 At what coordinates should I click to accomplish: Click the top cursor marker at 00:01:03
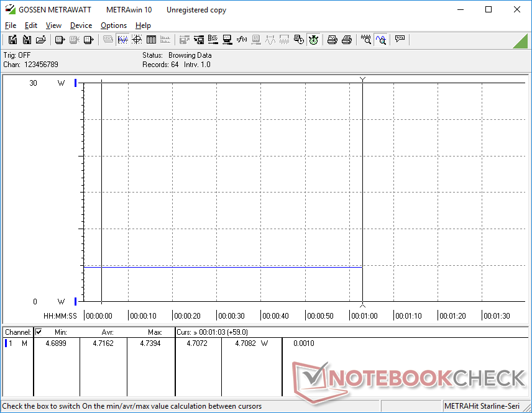(x=363, y=79)
